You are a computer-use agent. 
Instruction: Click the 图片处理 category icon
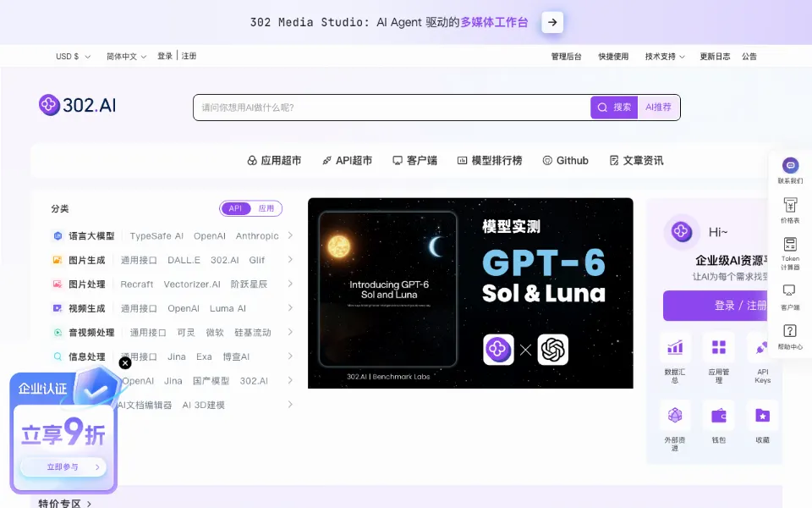(x=58, y=284)
